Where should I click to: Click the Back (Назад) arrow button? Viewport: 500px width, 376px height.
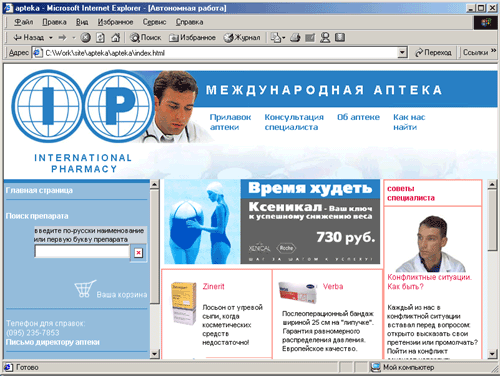tap(28, 38)
